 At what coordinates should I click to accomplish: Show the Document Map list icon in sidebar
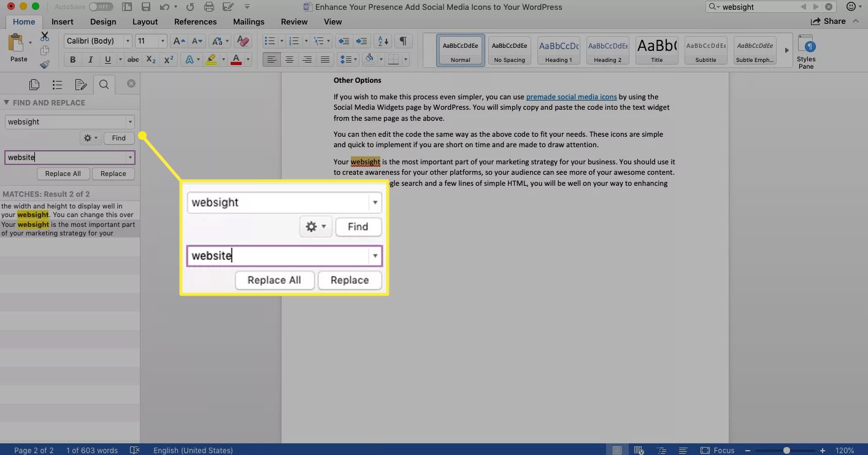coord(57,85)
